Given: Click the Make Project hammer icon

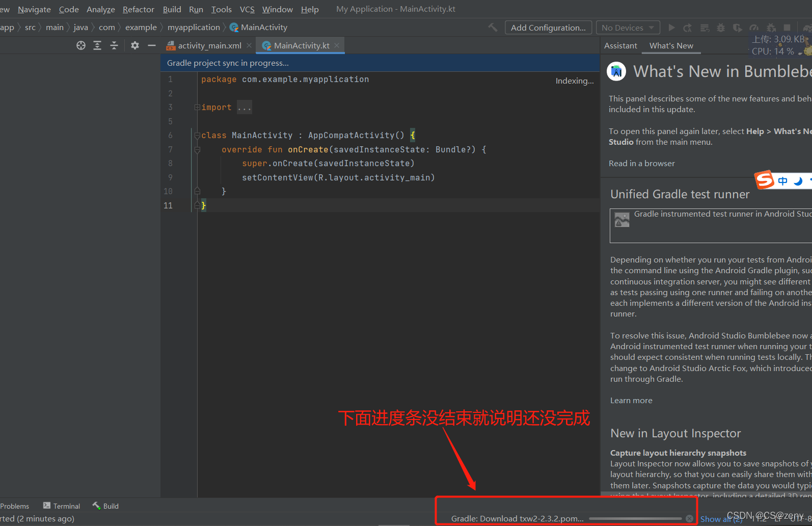Looking at the screenshot, I should click(x=493, y=28).
